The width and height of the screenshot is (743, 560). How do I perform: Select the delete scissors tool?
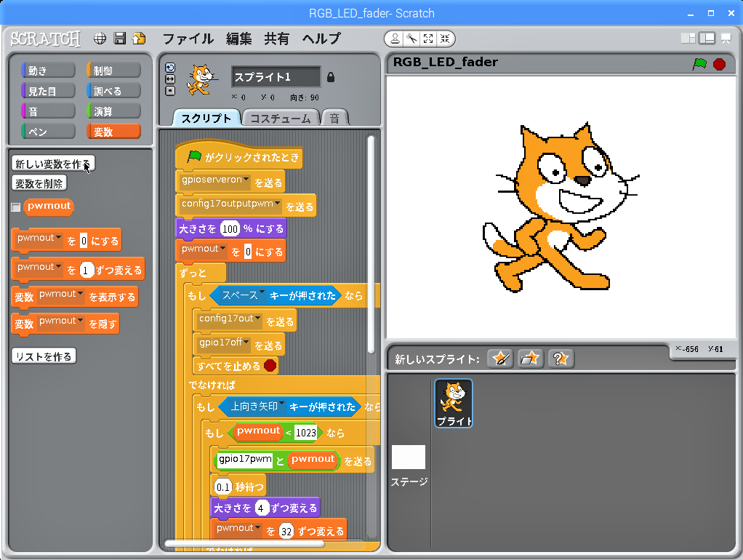[411, 39]
